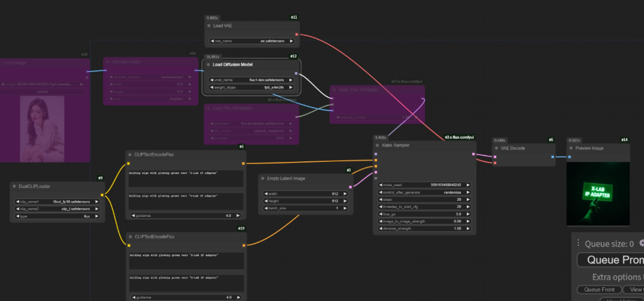Increase image_to_image_strength right arrow
Screen dimensions: 644x301
click(x=468, y=221)
